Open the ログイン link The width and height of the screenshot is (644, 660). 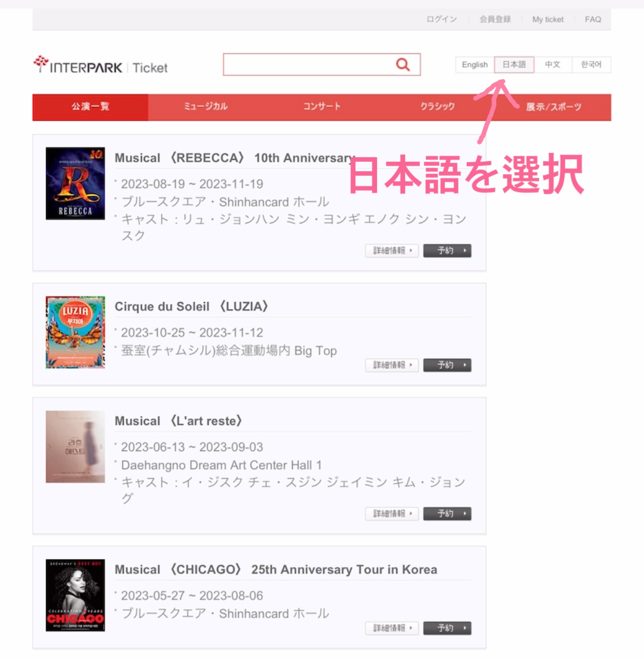(442, 19)
